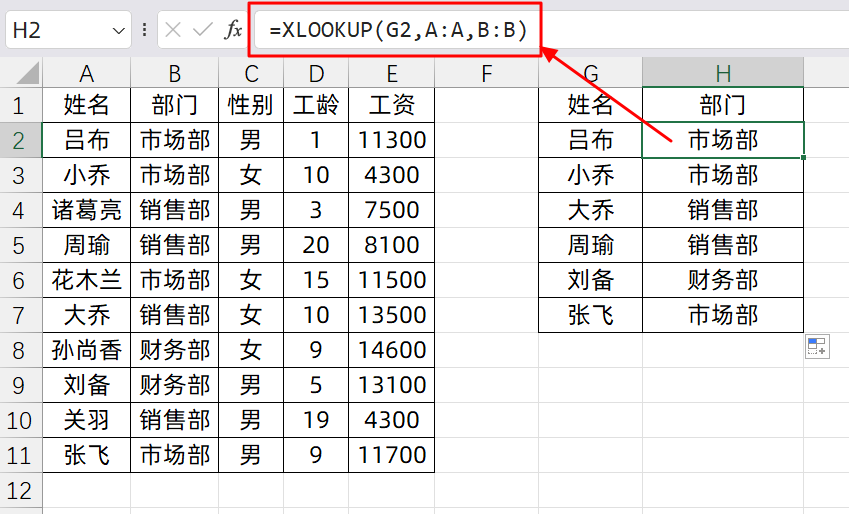This screenshot has height=514, width=849.
Task: Click cell A2 with name 吕布
Action: tap(87, 140)
